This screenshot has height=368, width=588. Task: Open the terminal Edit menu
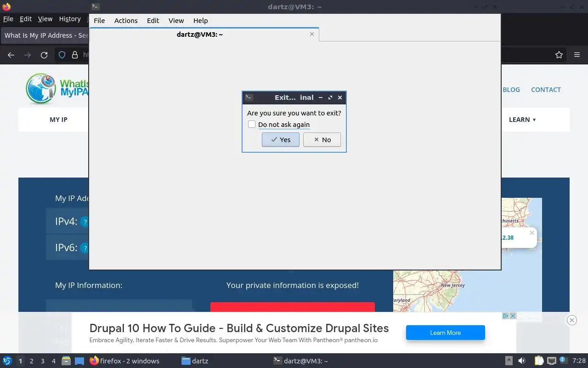click(x=153, y=21)
